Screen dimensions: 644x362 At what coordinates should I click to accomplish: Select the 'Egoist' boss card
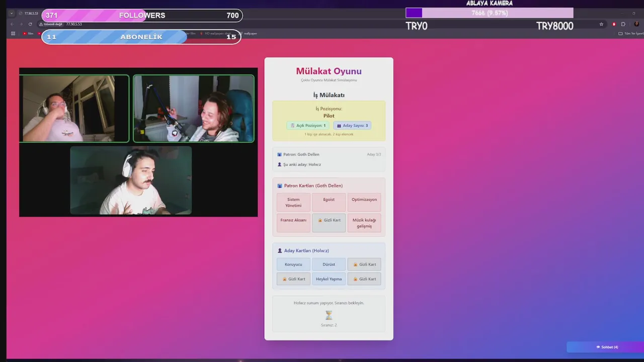[x=329, y=203]
